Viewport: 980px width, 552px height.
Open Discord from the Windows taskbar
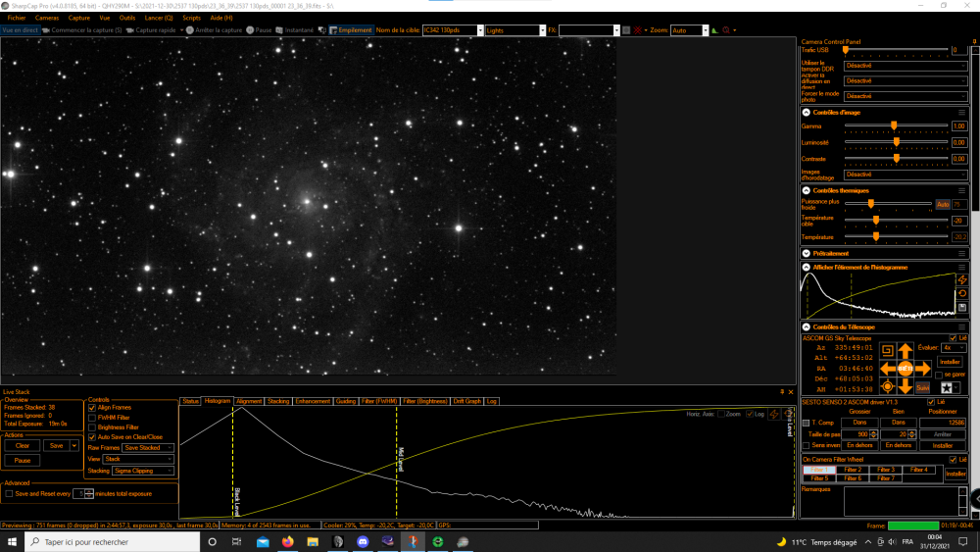coord(363,542)
